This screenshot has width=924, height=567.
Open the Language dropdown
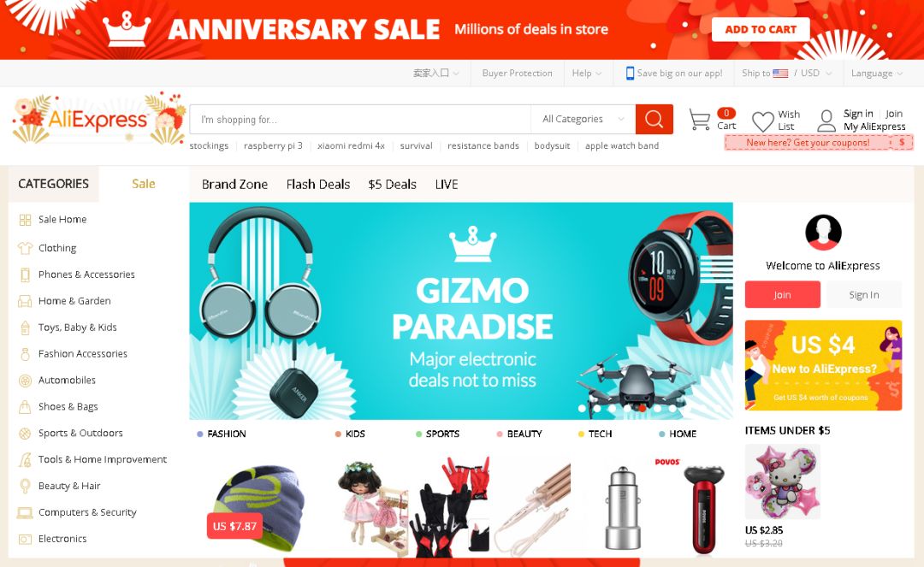(876, 73)
